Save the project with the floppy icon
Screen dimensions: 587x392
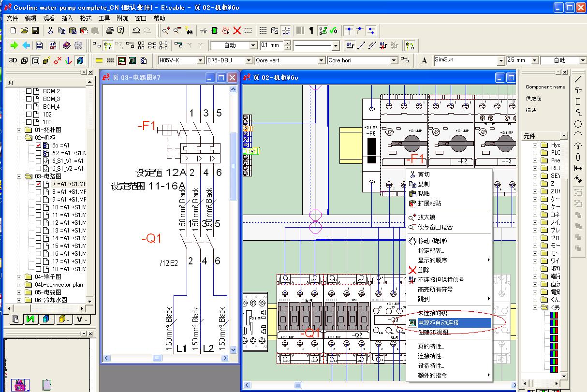pyautogui.click(x=35, y=30)
